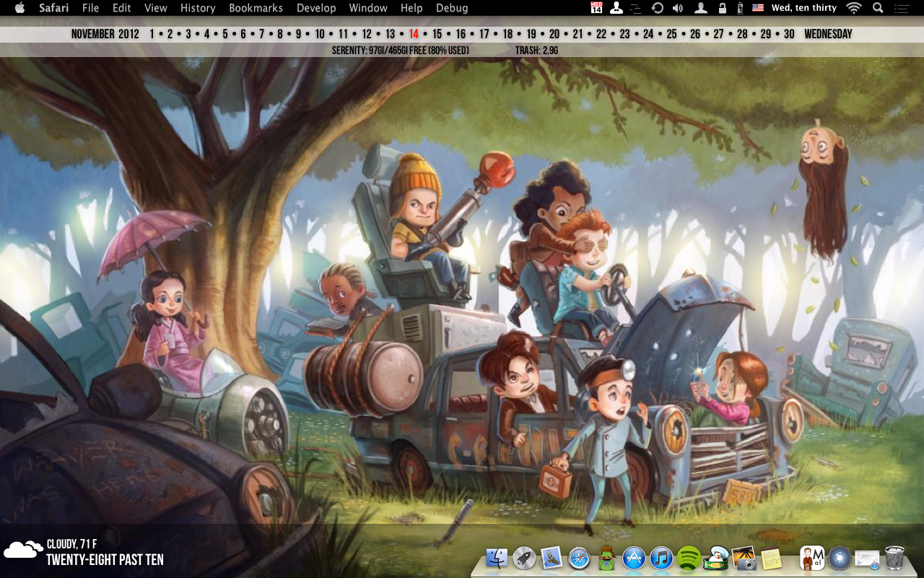
Task: Open Launchpad rocket icon in Dock
Action: (524, 558)
